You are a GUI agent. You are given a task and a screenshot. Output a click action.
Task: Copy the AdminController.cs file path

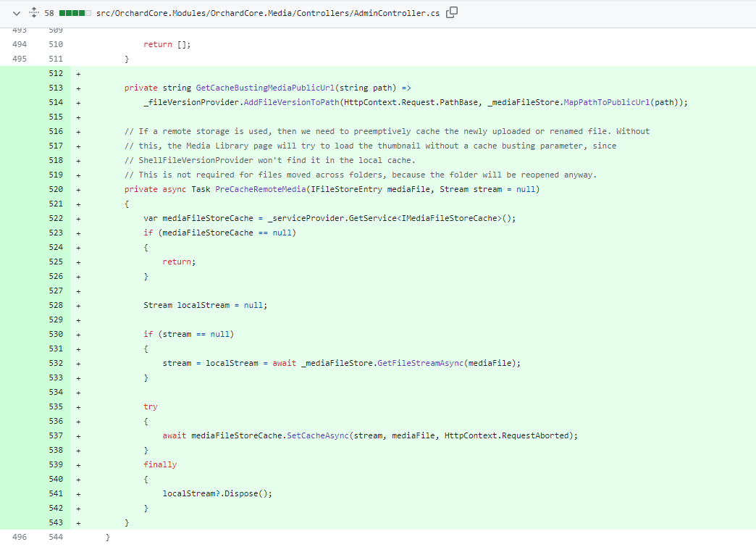(452, 12)
